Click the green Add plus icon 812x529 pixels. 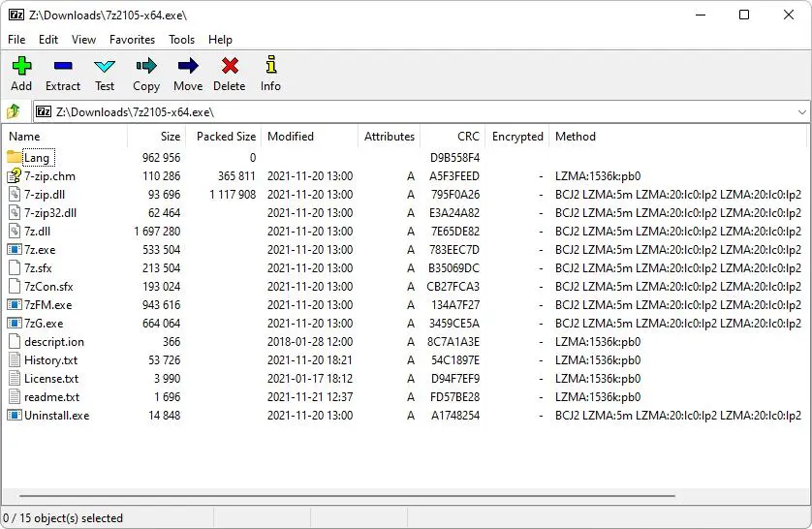coord(21,66)
